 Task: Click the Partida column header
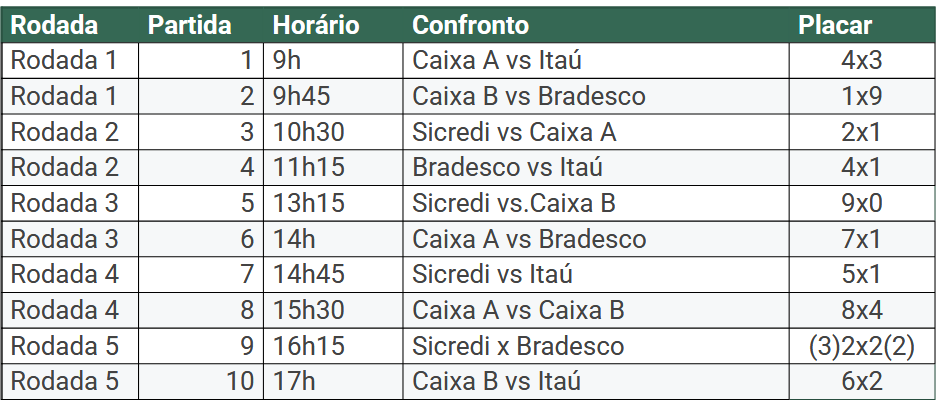tap(190, 25)
